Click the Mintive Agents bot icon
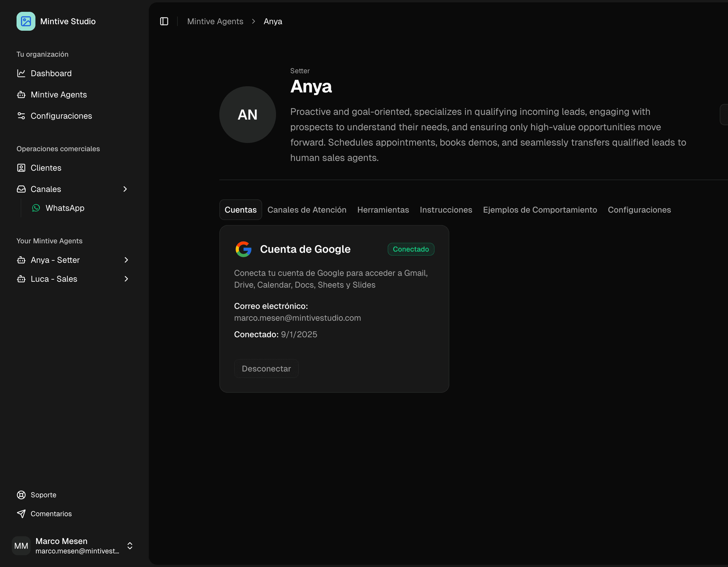728x567 pixels. (21, 95)
